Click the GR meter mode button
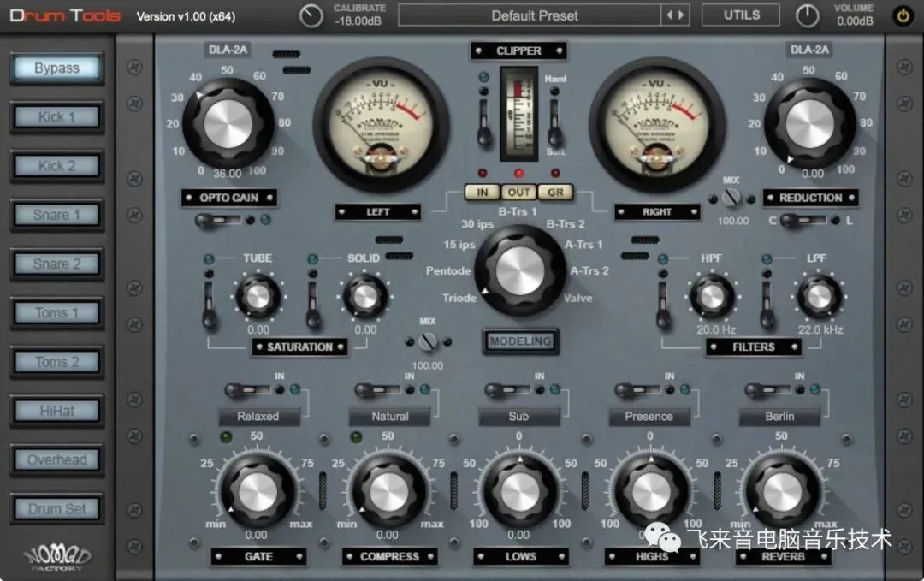The height and width of the screenshot is (581, 924). coord(555,192)
